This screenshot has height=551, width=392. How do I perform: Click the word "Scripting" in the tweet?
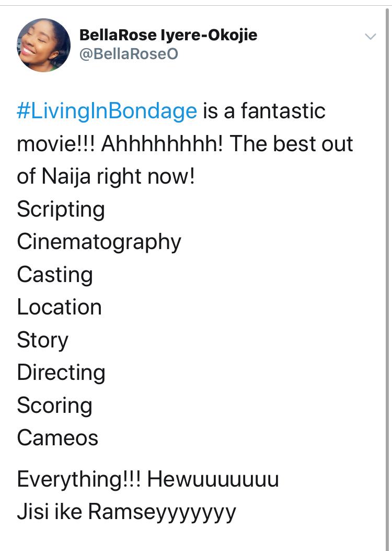click(61, 209)
